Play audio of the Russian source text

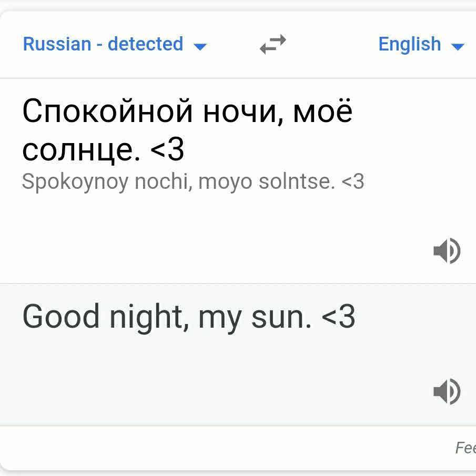tap(447, 250)
